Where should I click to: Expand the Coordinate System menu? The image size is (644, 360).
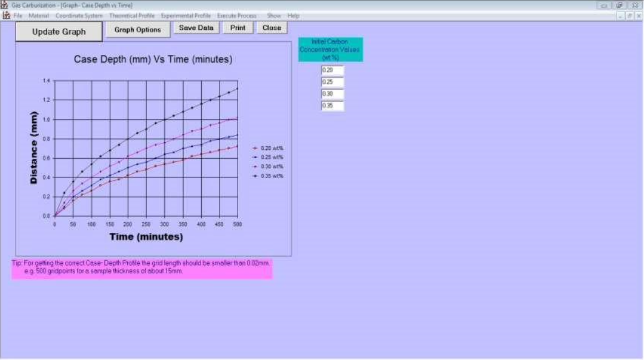coord(79,16)
